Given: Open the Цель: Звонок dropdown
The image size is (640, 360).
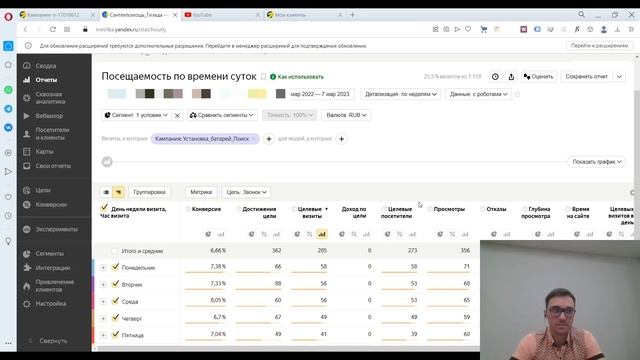Looking at the screenshot, I should [x=246, y=192].
